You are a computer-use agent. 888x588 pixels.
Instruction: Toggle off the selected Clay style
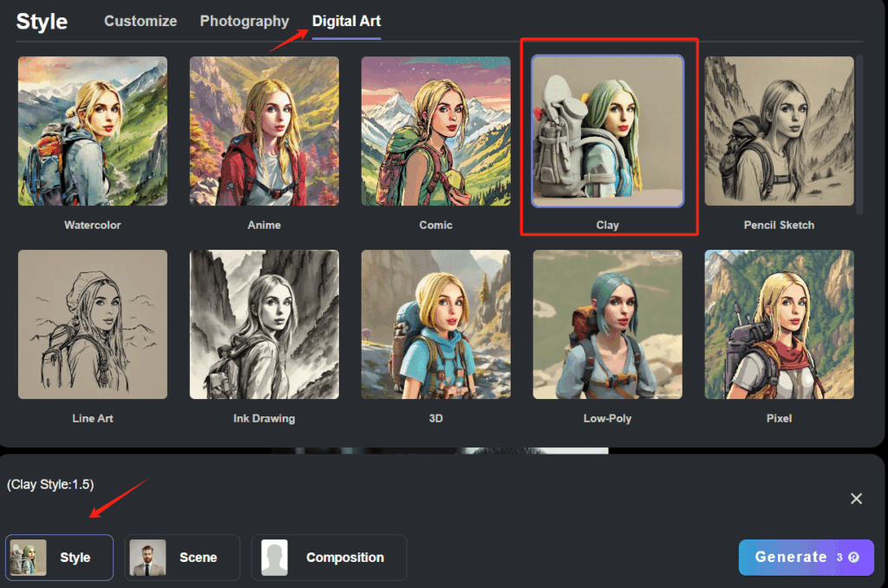click(608, 131)
